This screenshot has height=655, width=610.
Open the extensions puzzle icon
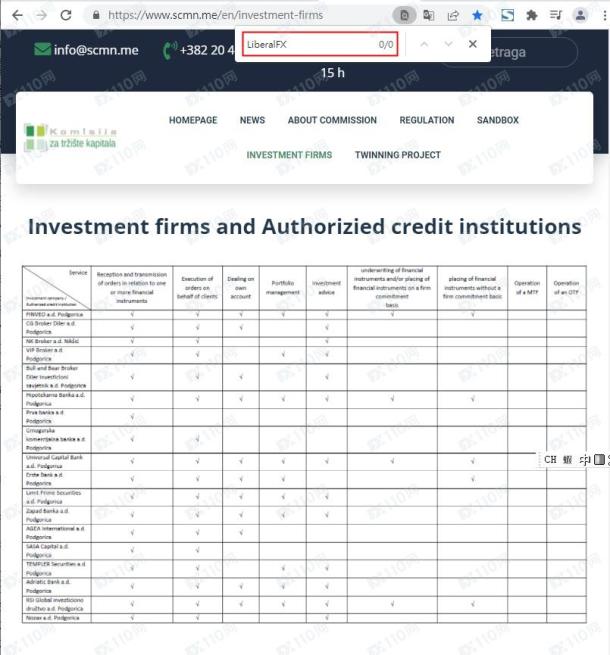[x=531, y=15]
